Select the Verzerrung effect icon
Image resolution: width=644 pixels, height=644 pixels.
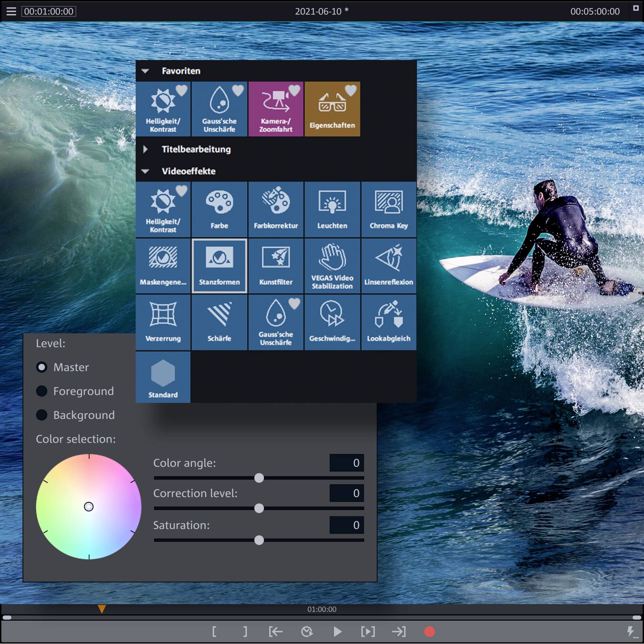coord(163,321)
